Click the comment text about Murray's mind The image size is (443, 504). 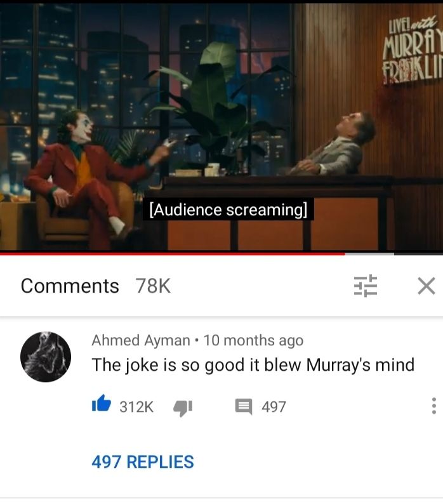253,365
